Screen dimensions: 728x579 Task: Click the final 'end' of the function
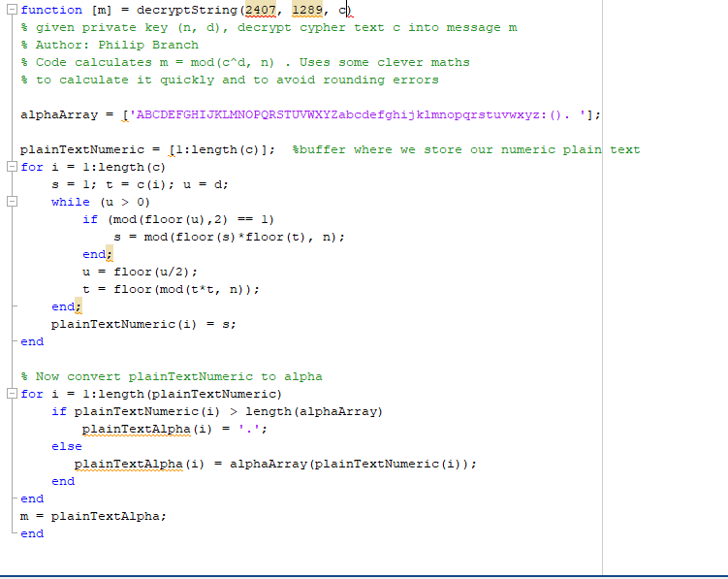(x=32, y=533)
